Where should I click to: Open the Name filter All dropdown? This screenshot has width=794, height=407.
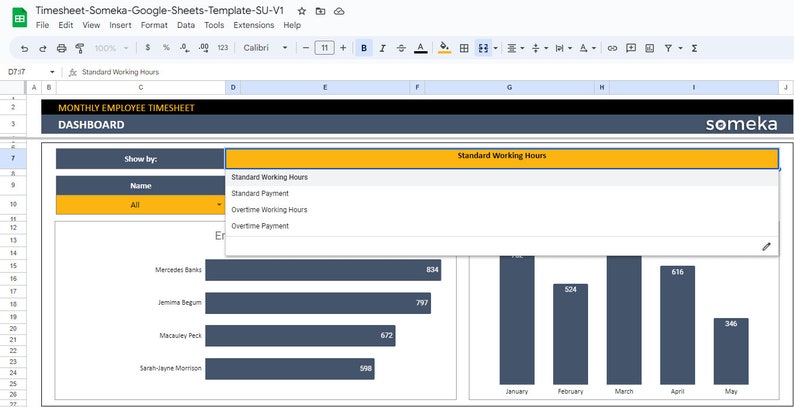[x=219, y=205]
